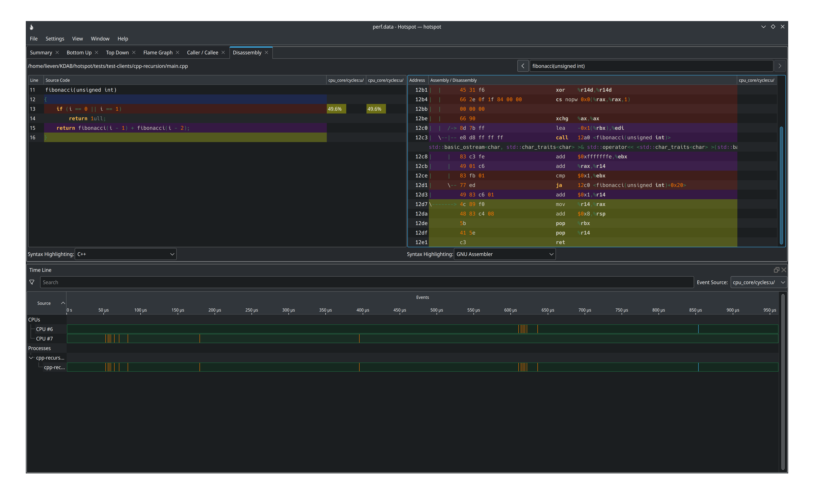
Task: Collapse the cpp-recurs... process tree node
Action: click(31, 358)
